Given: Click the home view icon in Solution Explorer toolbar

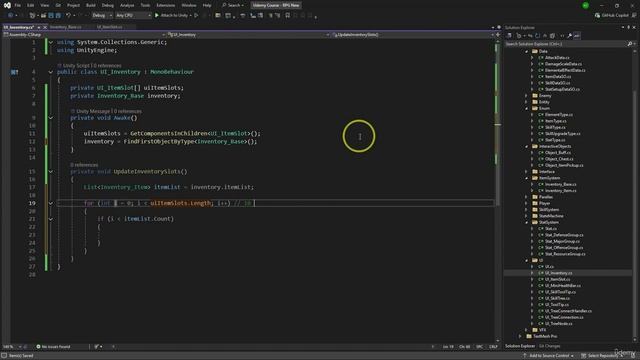Looking at the screenshot, I should [x=509, y=36].
